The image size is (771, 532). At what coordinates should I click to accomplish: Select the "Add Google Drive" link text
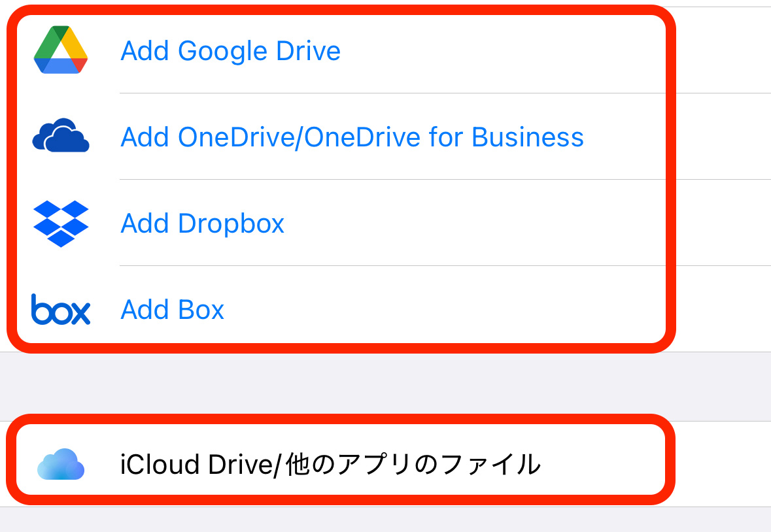pos(230,51)
